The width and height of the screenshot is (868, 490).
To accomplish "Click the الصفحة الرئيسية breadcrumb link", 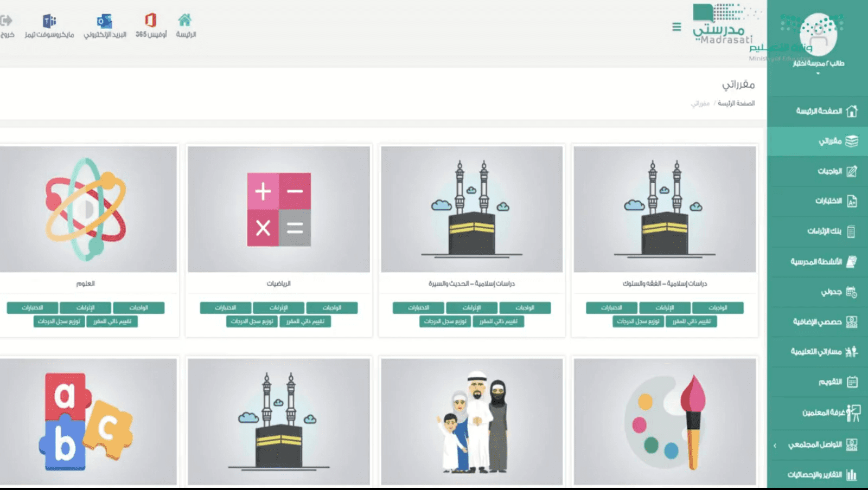I will click(736, 103).
